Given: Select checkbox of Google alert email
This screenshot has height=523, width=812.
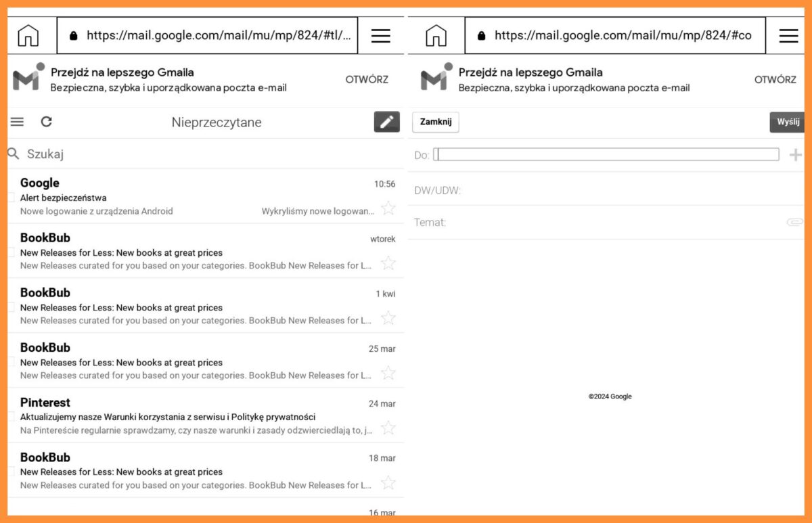Looking at the screenshot, I should 11,197.
